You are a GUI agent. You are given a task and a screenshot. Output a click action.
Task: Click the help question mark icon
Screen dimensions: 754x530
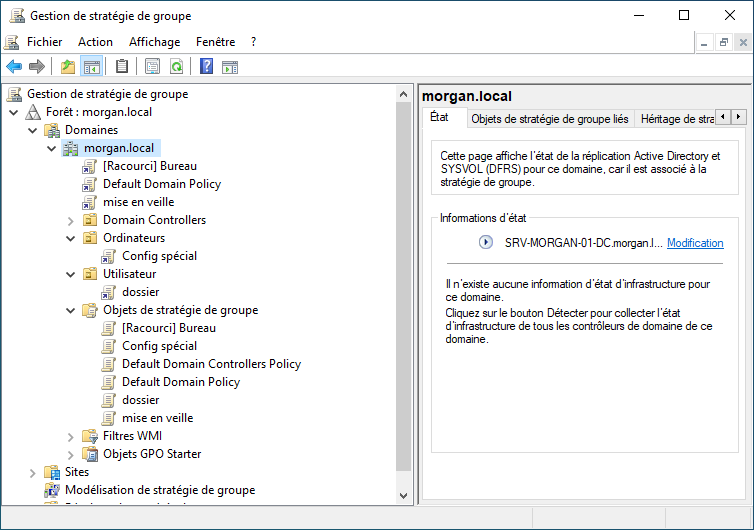(206, 67)
